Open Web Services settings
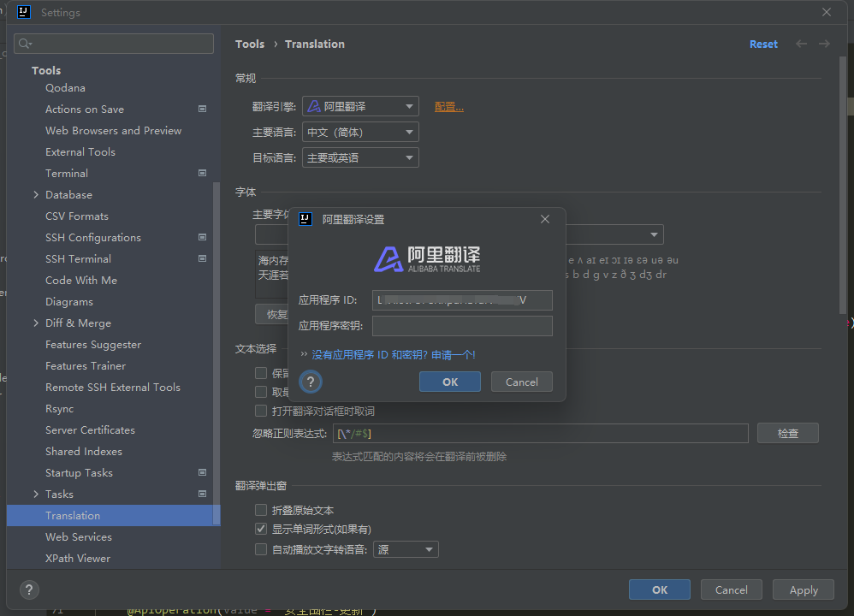Screen dimensions: 854x616 [79, 537]
